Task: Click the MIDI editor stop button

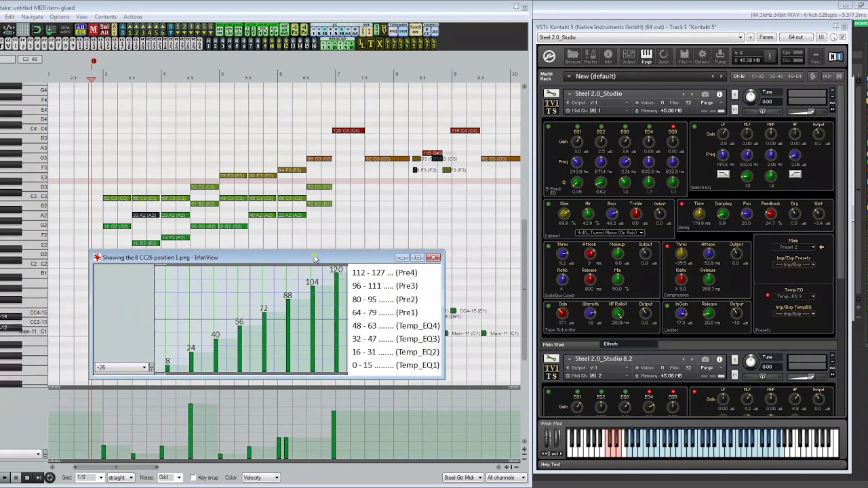Action: [27, 478]
